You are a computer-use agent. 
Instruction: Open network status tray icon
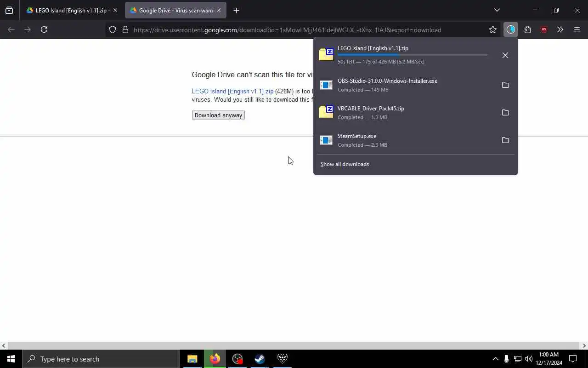point(518,359)
